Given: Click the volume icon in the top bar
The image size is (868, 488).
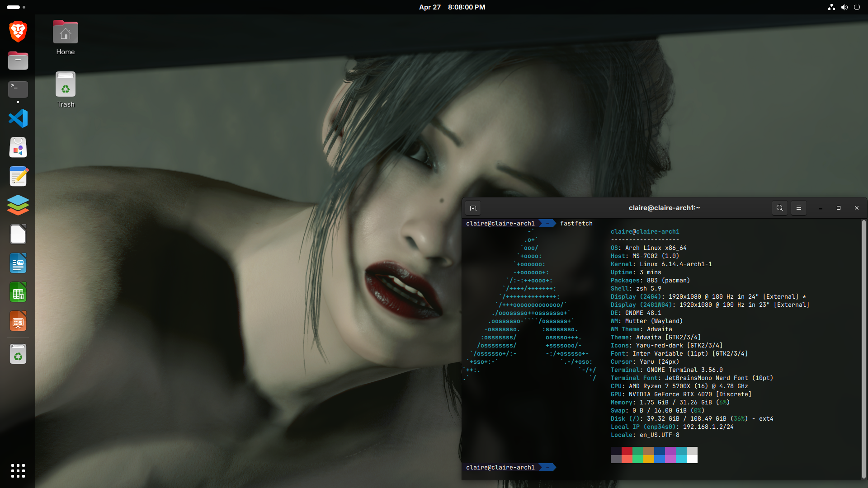Looking at the screenshot, I should (844, 7).
